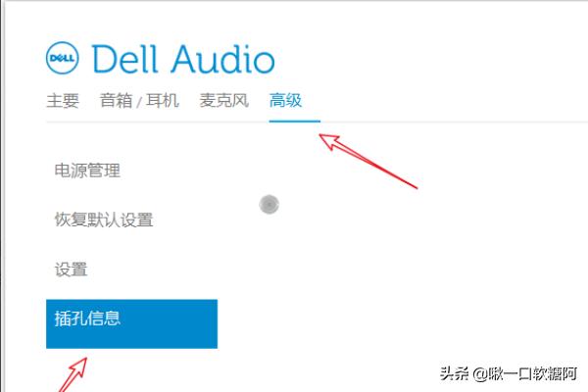
Task: Click the red arrow below 插孔信息
Action: point(73,374)
